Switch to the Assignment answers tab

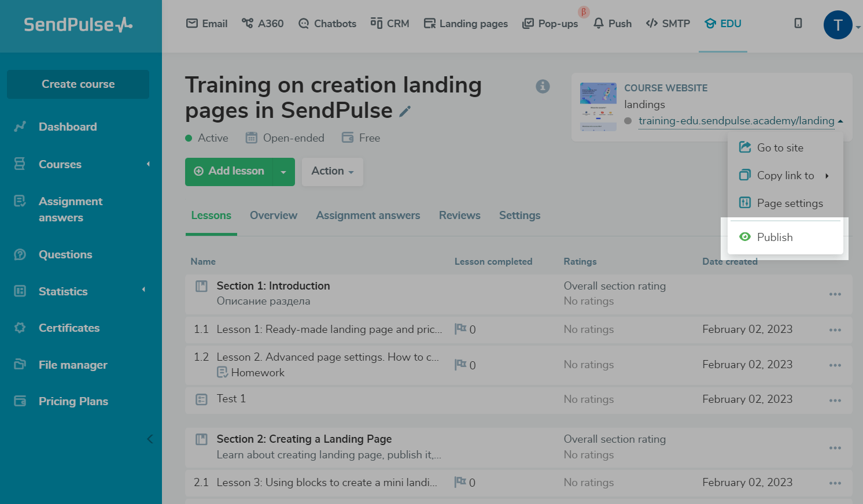tap(368, 216)
